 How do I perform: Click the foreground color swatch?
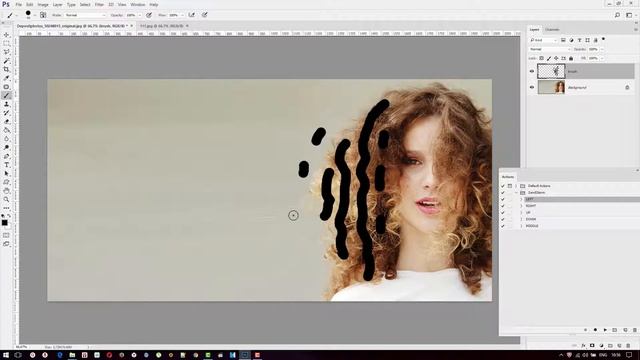(4, 222)
